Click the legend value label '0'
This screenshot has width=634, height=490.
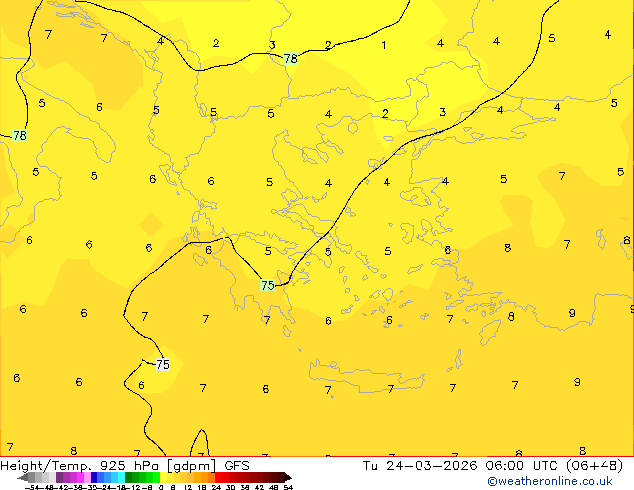[x=161, y=487]
